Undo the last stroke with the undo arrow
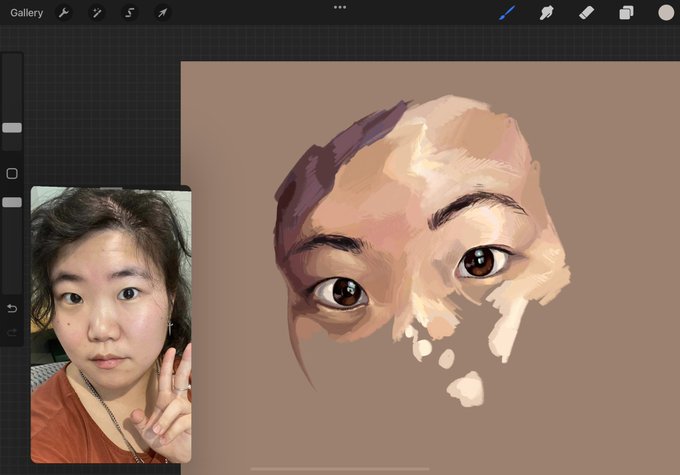680x475 pixels. pyautogui.click(x=12, y=308)
